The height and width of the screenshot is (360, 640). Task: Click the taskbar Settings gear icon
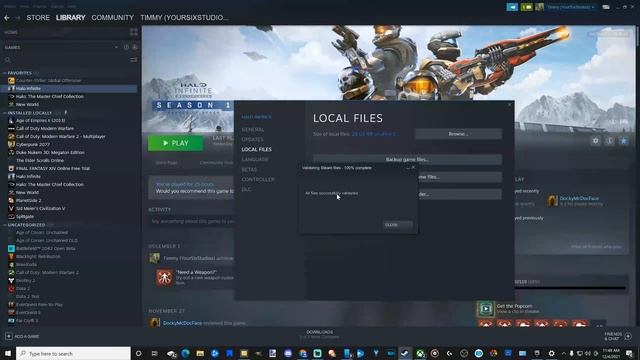pyautogui.click(x=551, y=353)
